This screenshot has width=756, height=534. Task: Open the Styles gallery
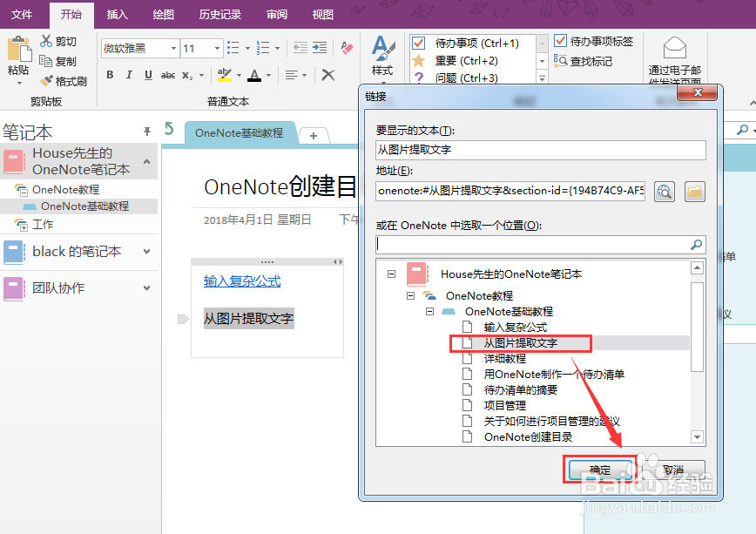[383, 56]
